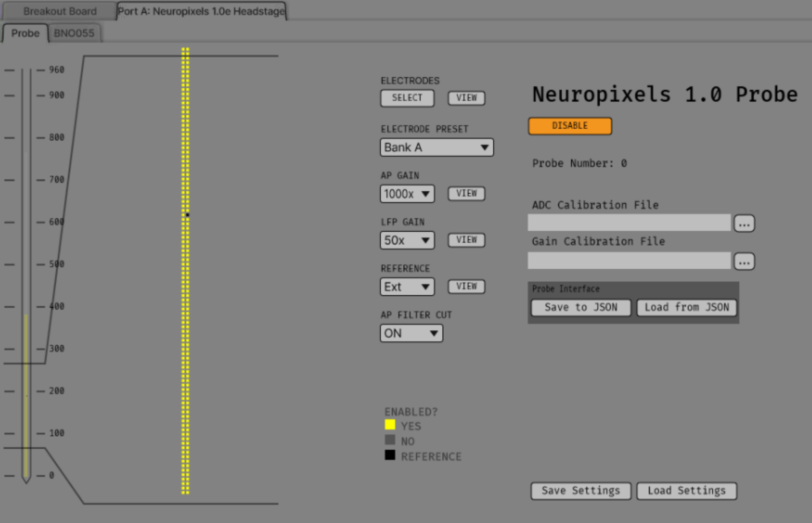Click the probe overview shank at the 400 mark
Image resolution: width=812 pixels, height=523 pixels.
tap(26, 307)
